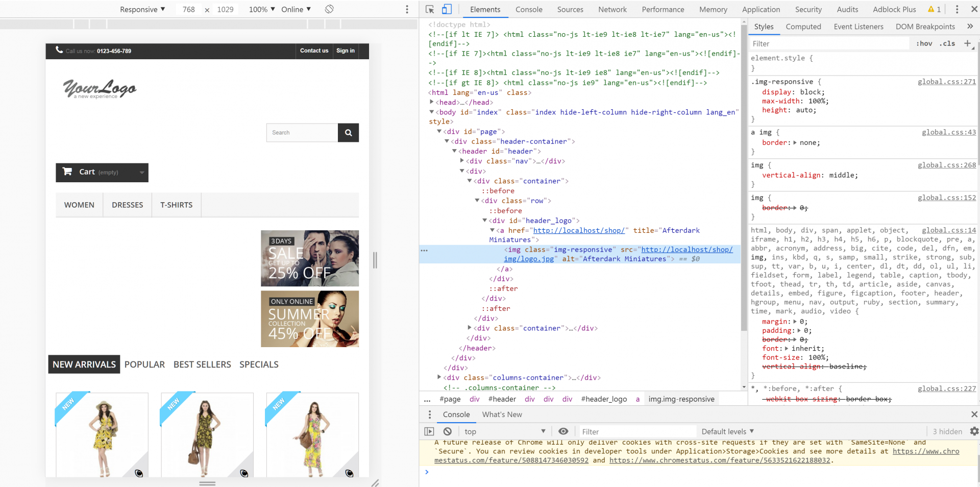Open global.css:271 source link
The height and width of the screenshot is (487, 980).
point(947,82)
